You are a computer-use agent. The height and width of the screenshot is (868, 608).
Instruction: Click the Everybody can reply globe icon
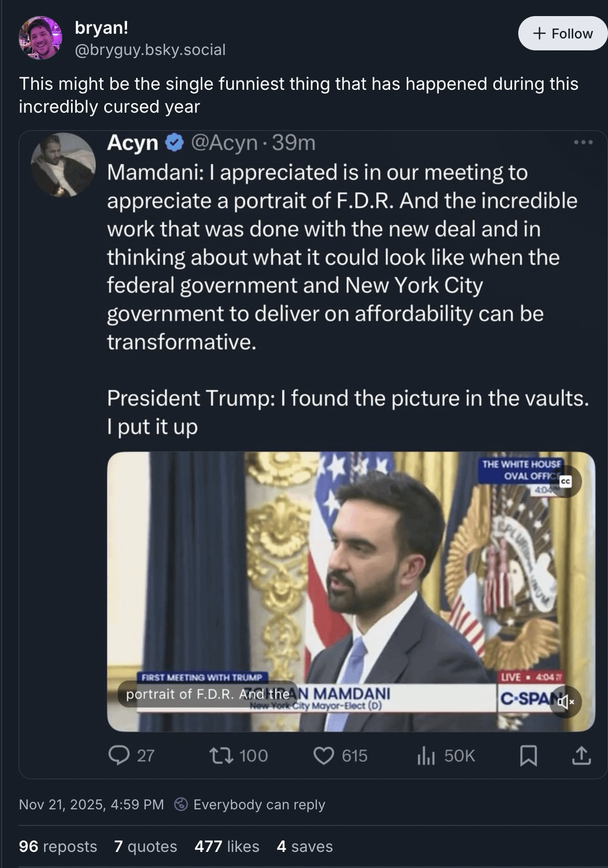click(x=181, y=804)
